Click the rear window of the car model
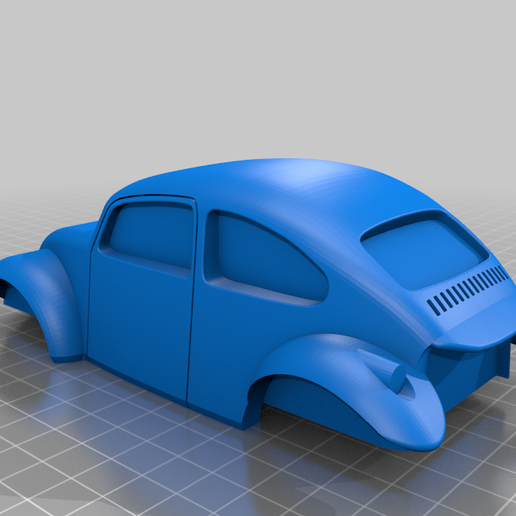 coord(425,249)
